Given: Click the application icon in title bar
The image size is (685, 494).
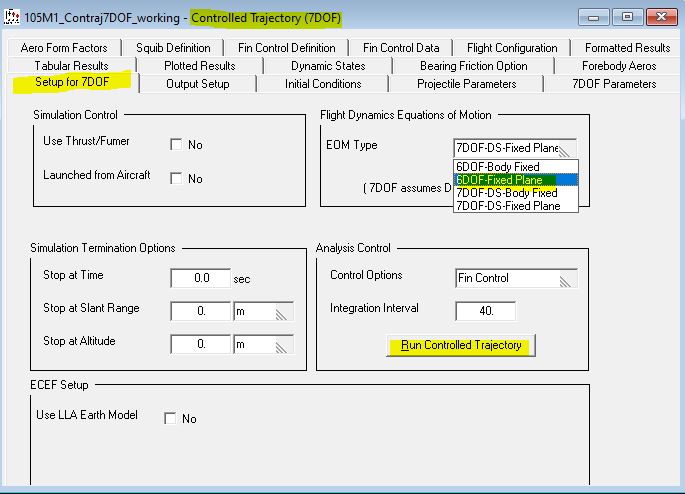Looking at the screenshot, I should click(x=12, y=17).
